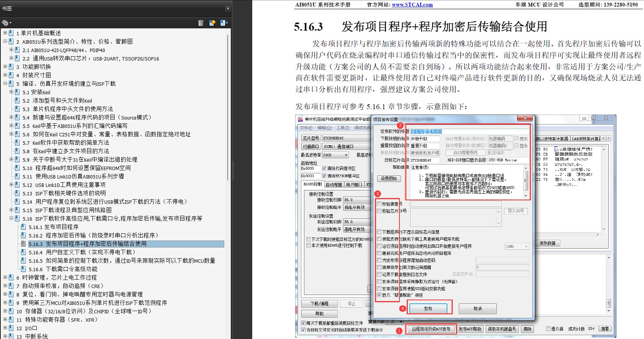Click 发布 button in embedded dialog image

coord(428,308)
